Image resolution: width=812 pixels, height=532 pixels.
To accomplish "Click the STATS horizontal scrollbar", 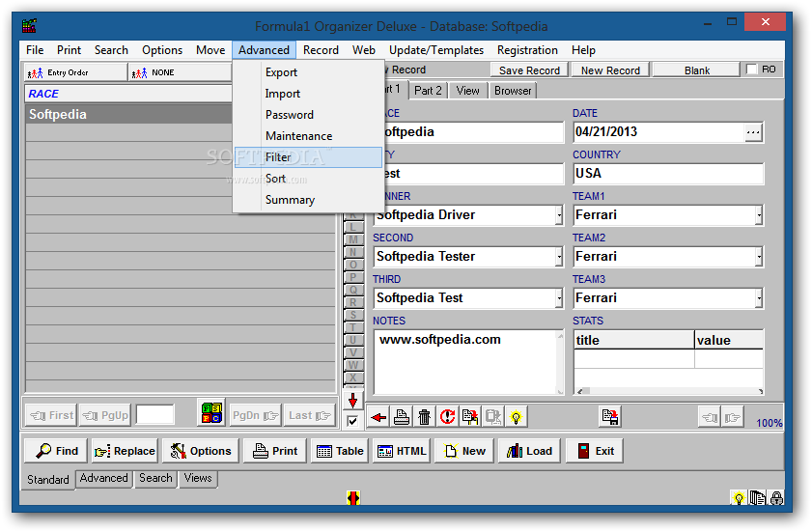I will point(669,391).
